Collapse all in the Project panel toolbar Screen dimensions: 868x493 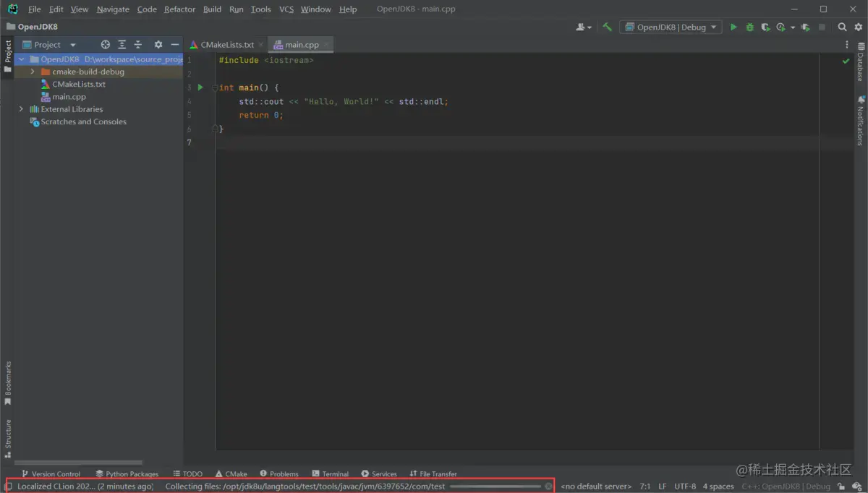[138, 45]
